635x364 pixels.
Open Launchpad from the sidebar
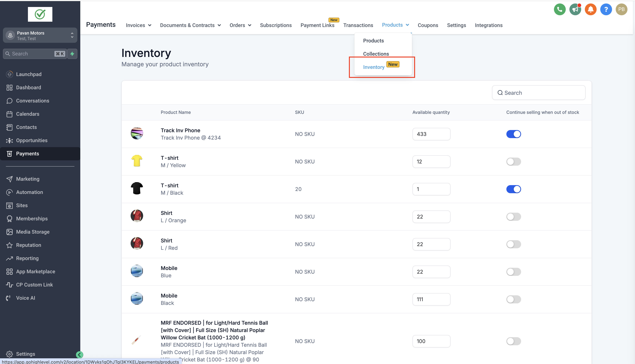pyautogui.click(x=29, y=74)
